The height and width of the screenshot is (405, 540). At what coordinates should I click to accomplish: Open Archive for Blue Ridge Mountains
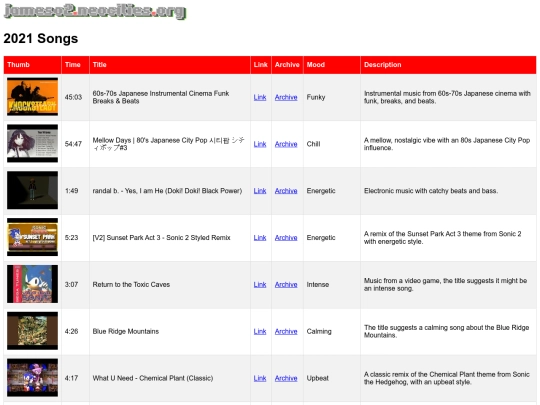pos(286,331)
